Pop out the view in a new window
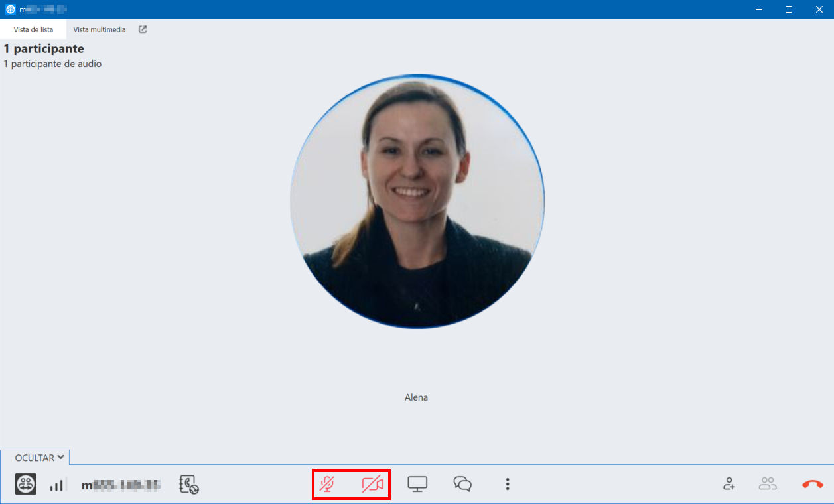This screenshot has height=504, width=834. (x=143, y=29)
